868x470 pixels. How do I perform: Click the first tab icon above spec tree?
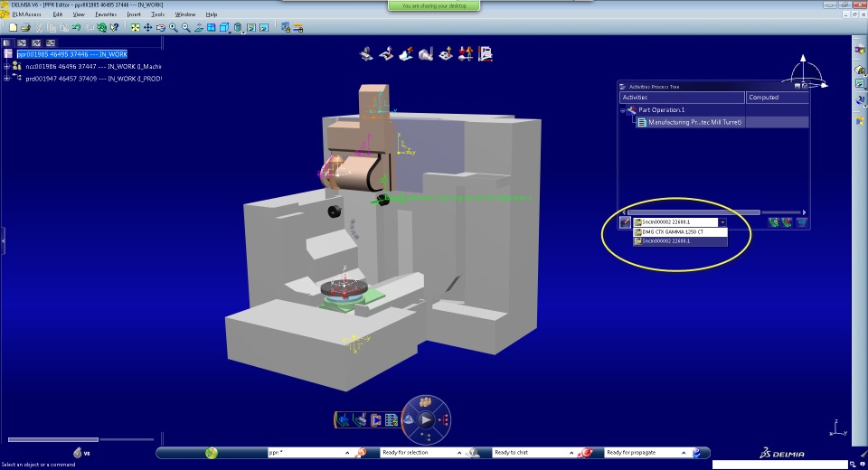pyautogui.click(x=7, y=42)
